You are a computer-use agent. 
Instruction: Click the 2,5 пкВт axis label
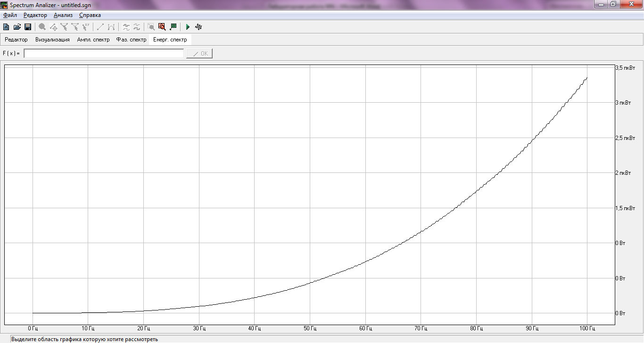click(x=626, y=138)
